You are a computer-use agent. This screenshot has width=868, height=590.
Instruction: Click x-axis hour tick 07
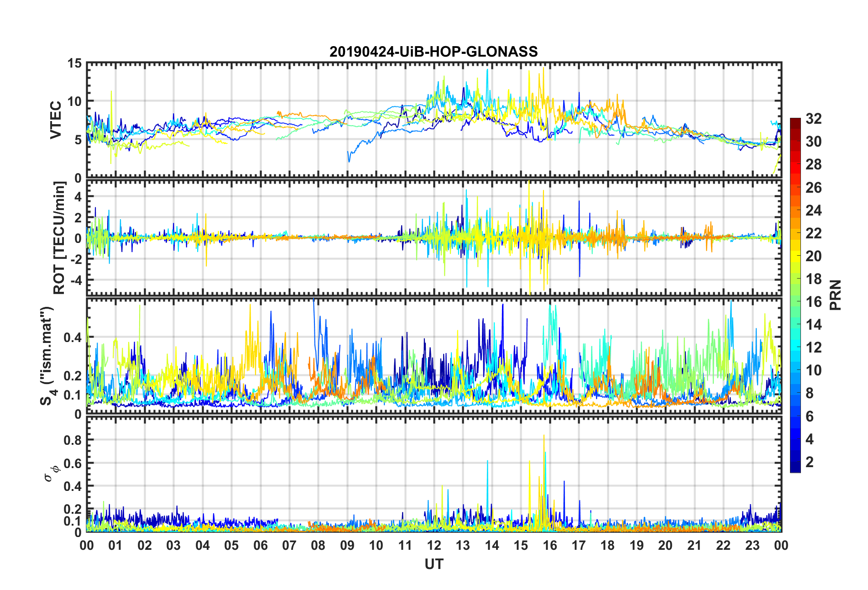click(289, 545)
